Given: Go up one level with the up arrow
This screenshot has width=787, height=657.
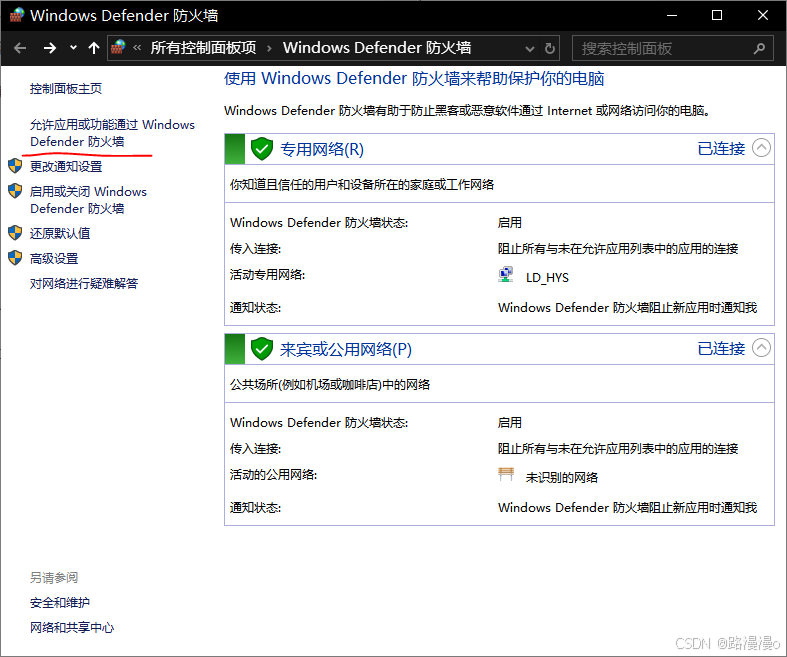Looking at the screenshot, I should pos(94,48).
